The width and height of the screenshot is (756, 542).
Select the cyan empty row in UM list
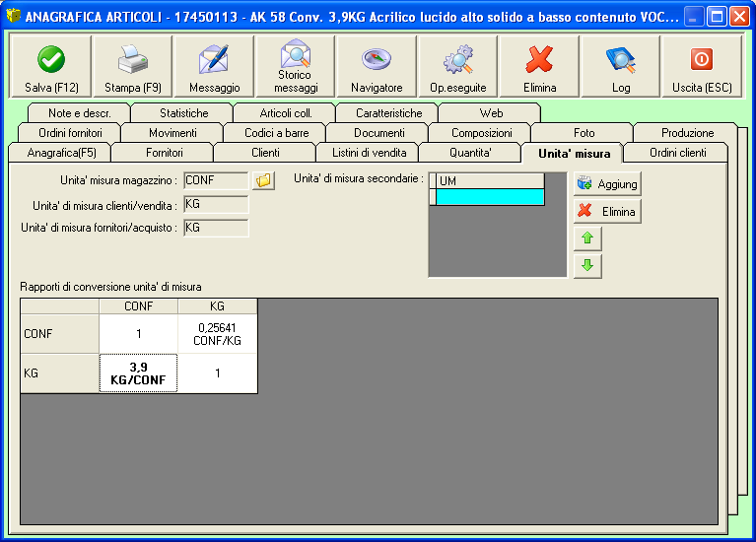(x=490, y=197)
